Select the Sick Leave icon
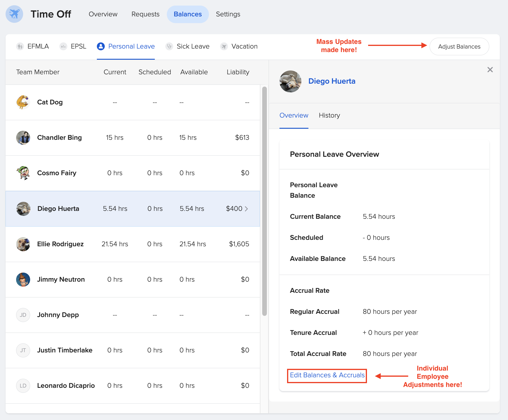The image size is (508, 420). coord(169,46)
